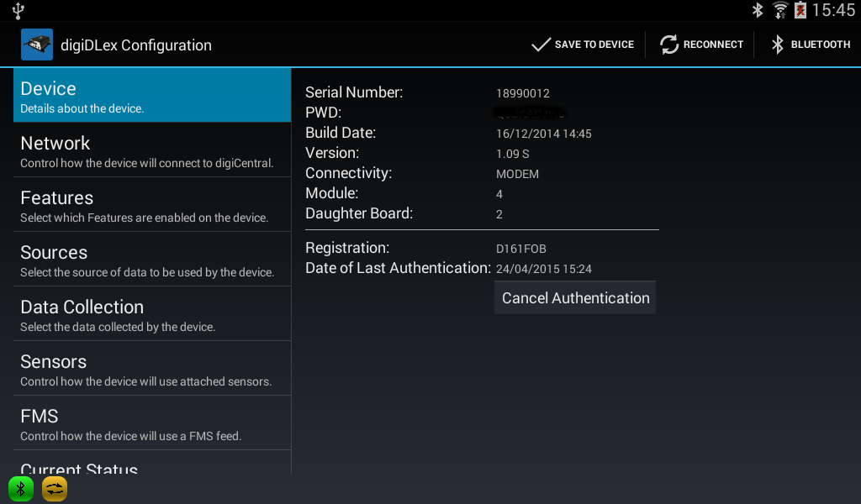Tap the Build Date label
This screenshot has height=504, width=861.
[x=341, y=133]
